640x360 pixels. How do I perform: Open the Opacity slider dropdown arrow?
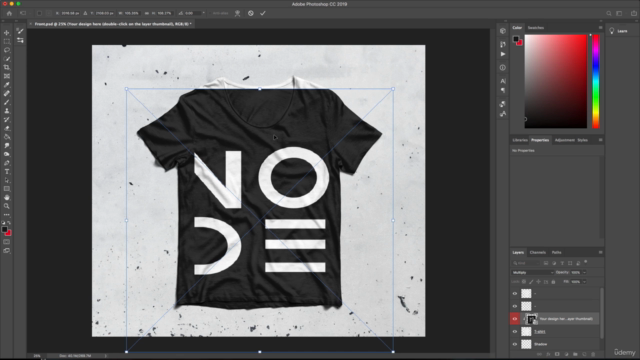[x=584, y=272]
